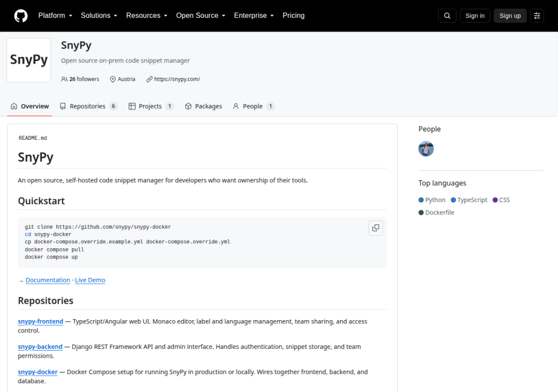
Task: Open the People tab label
Action: tap(253, 106)
